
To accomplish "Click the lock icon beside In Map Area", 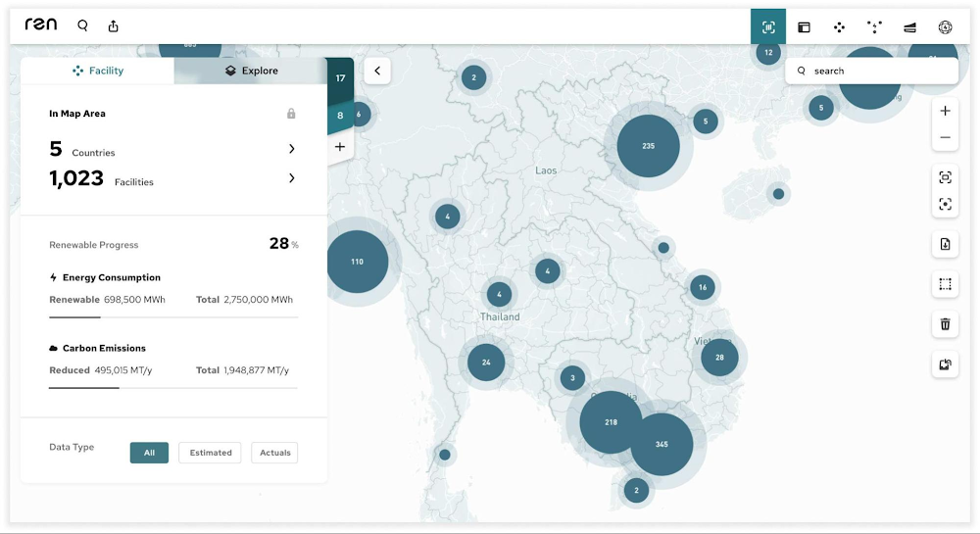I will (291, 113).
